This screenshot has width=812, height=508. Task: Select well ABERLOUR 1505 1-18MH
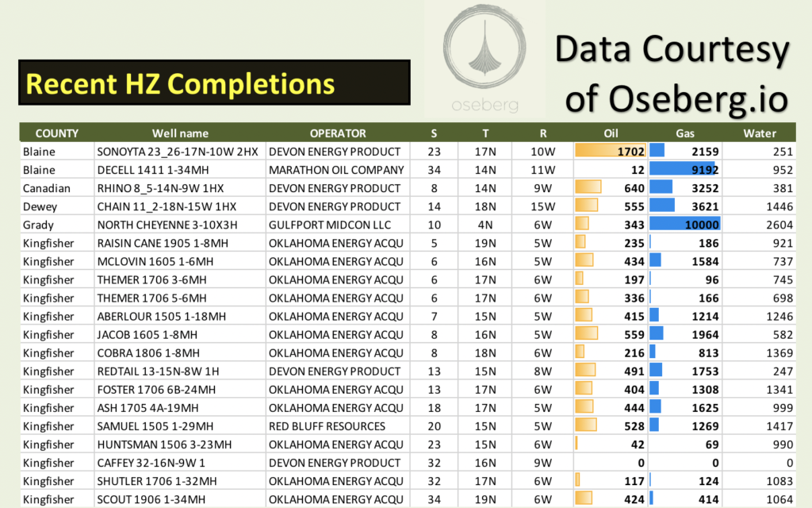point(162,316)
